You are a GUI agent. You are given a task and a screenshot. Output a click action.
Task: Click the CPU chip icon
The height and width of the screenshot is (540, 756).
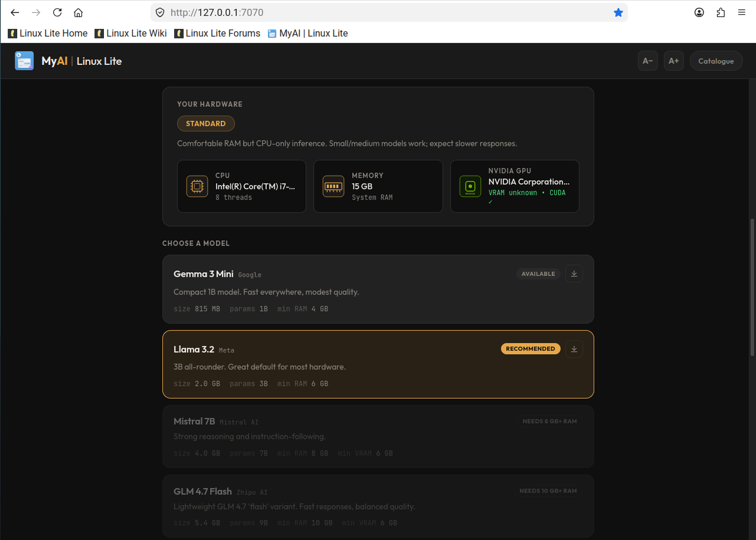coord(197,186)
